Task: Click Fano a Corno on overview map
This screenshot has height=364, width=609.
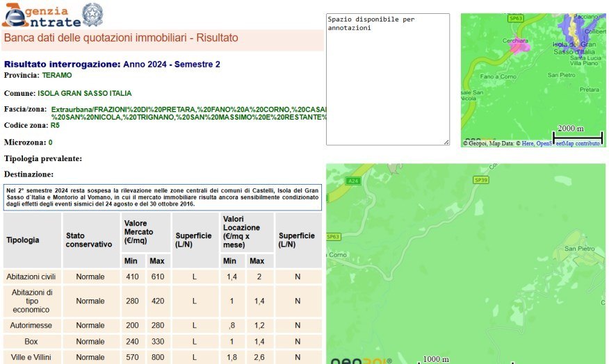Action: 496,76
